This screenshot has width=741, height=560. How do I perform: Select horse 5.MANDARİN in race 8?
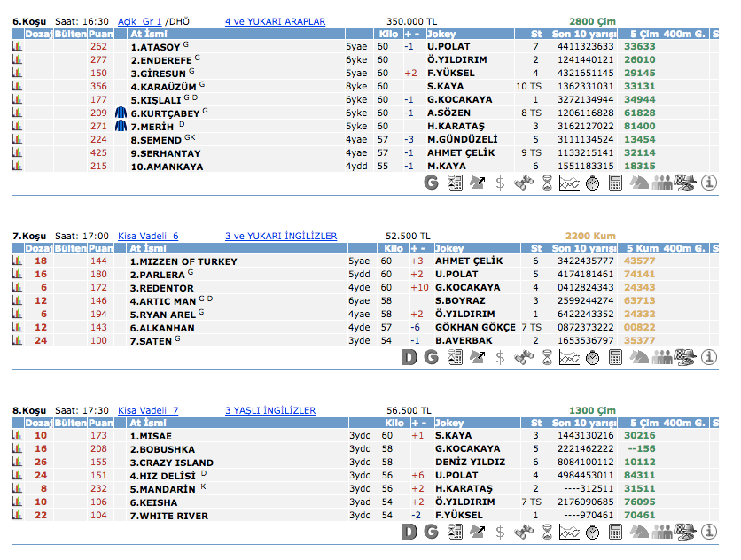click(162, 488)
